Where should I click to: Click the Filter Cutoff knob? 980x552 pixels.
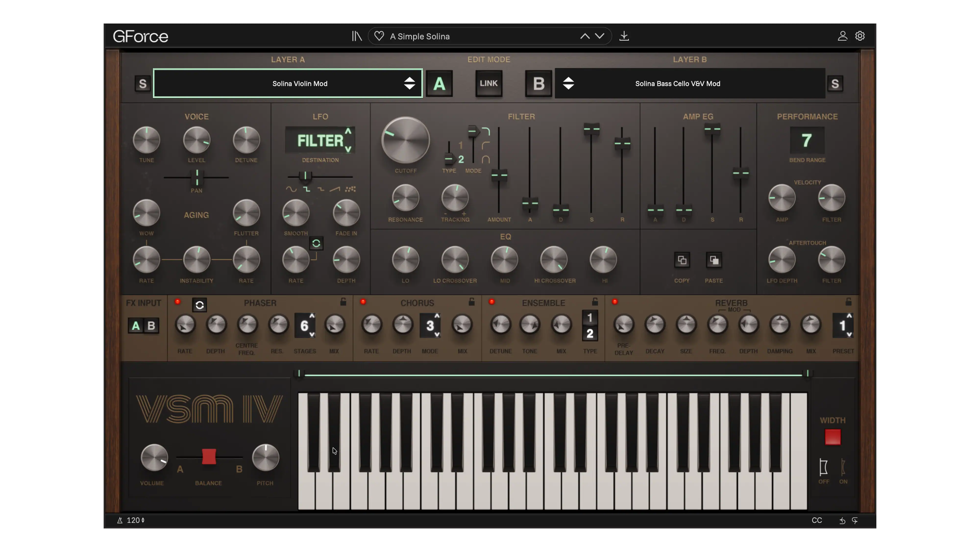coord(405,140)
